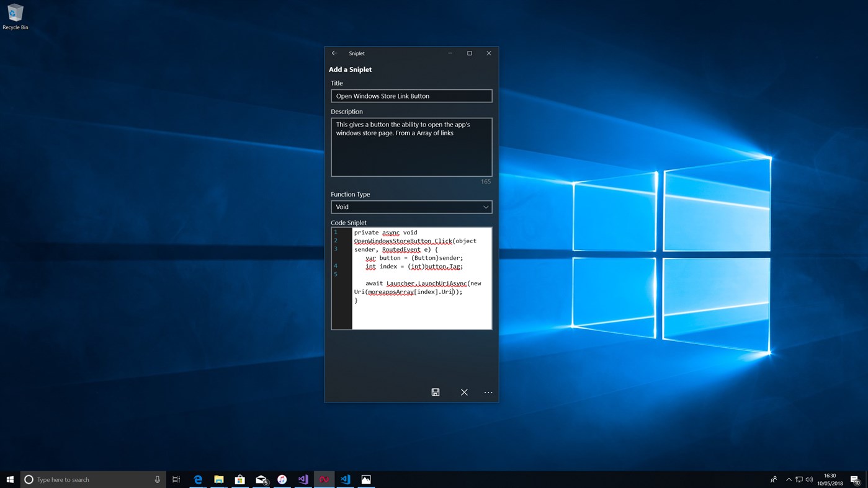Switch to Visual Studio on the taskbar
Image resolution: width=868 pixels, height=488 pixels.
point(303,479)
